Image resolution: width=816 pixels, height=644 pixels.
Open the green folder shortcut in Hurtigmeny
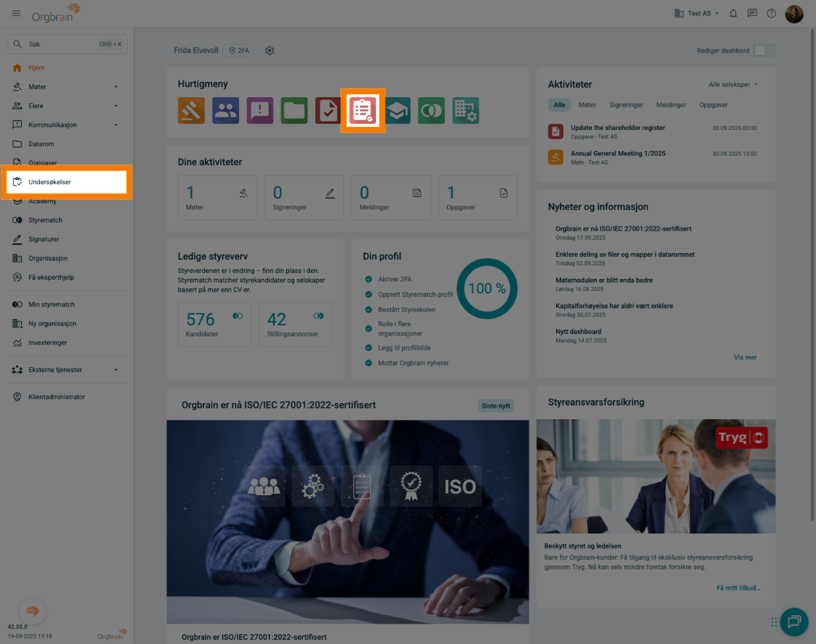pos(294,110)
